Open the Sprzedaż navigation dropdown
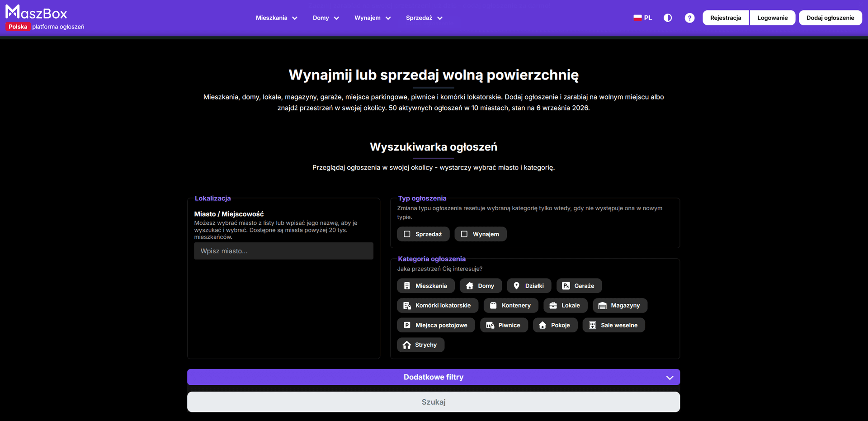Viewport: 868px width, 421px height. 424,18
